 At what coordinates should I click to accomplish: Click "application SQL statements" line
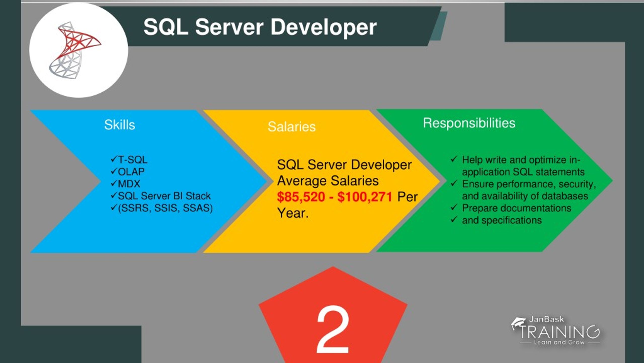pos(523,172)
